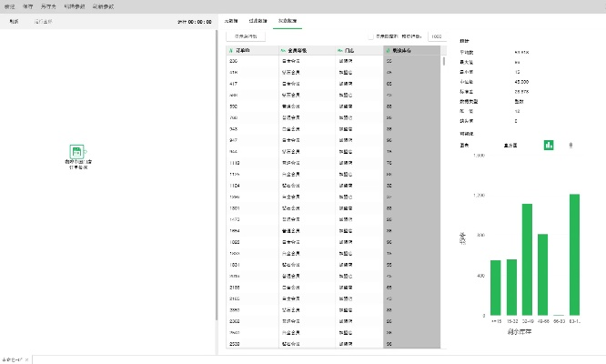
Task: Switch to the gray chart type icon
Action: point(571,145)
